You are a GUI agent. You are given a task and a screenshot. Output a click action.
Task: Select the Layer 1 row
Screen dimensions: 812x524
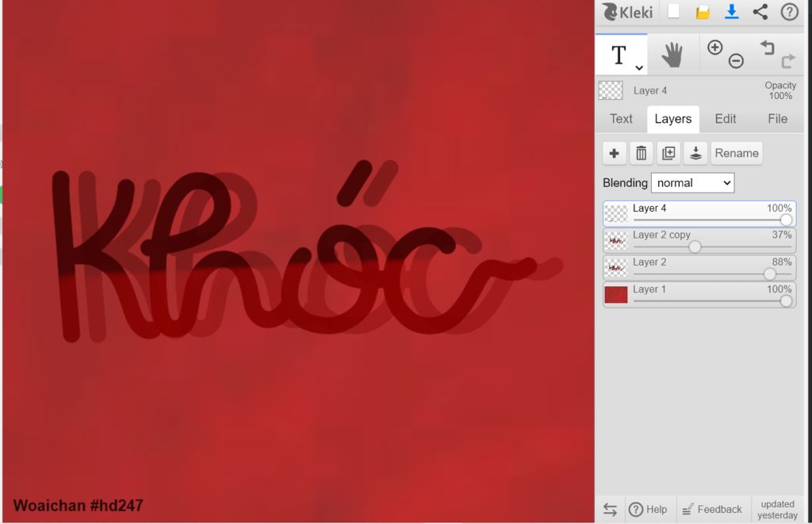[x=699, y=295]
